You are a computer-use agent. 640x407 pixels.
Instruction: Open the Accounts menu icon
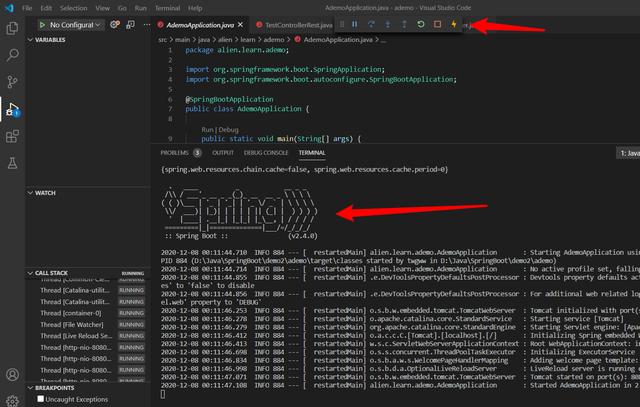[x=12, y=374]
